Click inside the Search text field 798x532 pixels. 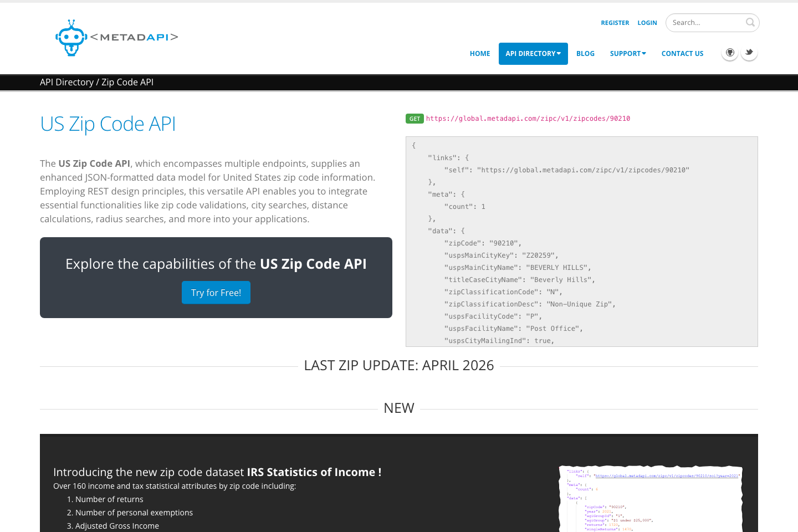704,22
